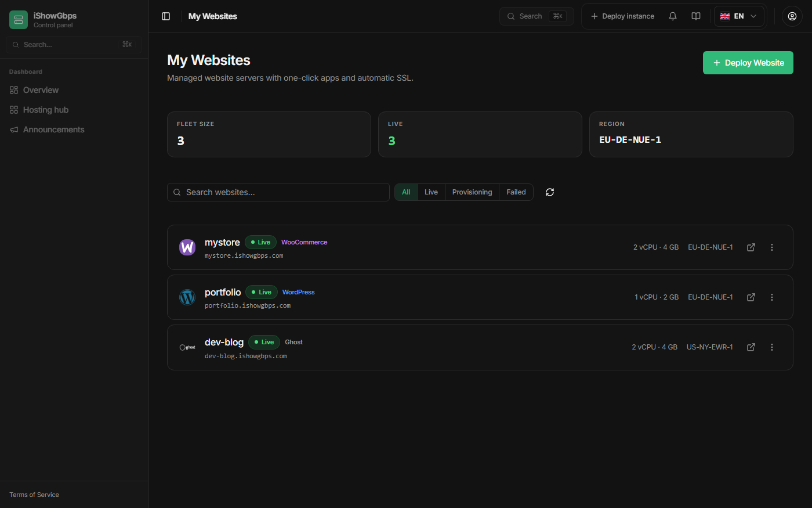Click the dev-blog Live status badge
Screen dimensions: 812x508
[264, 342]
